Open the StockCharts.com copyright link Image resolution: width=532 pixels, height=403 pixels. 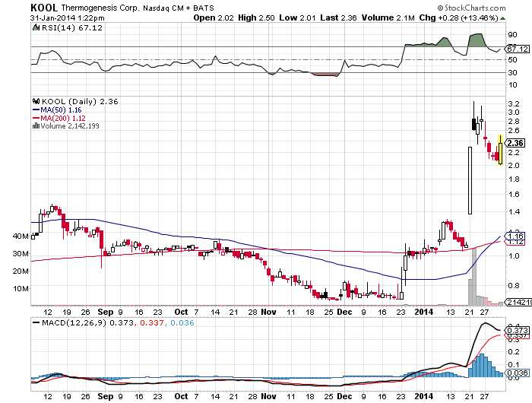[x=472, y=8]
